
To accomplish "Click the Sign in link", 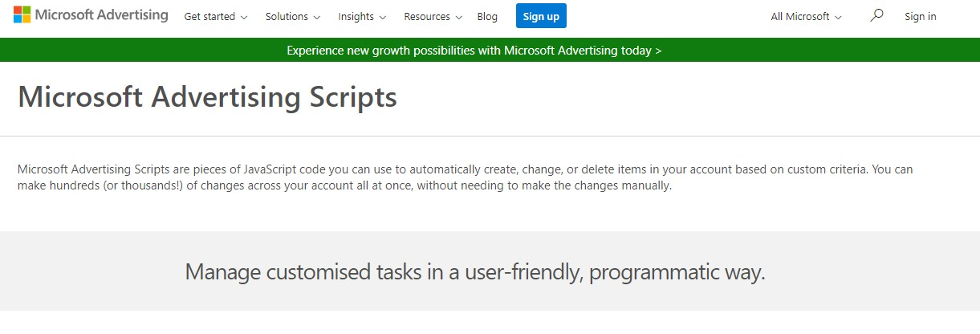I will coord(920,17).
